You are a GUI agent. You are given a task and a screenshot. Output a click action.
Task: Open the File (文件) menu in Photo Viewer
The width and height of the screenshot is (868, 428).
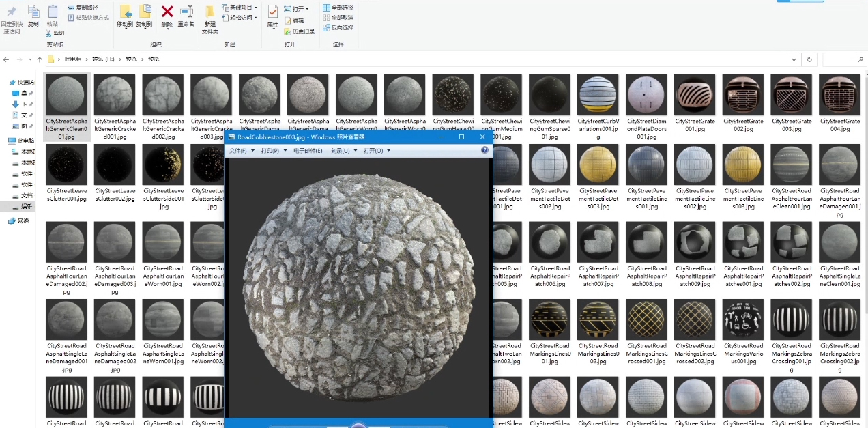click(x=238, y=151)
